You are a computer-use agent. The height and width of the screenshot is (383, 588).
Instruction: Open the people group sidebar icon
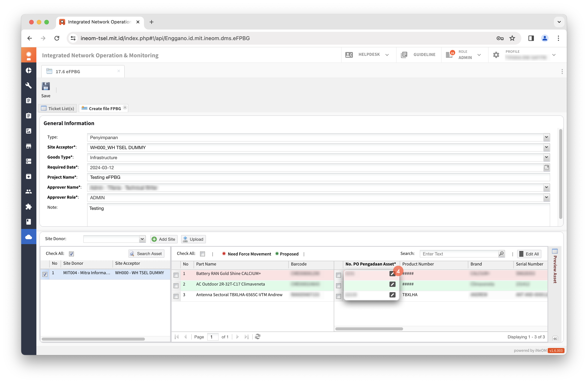[29, 191]
